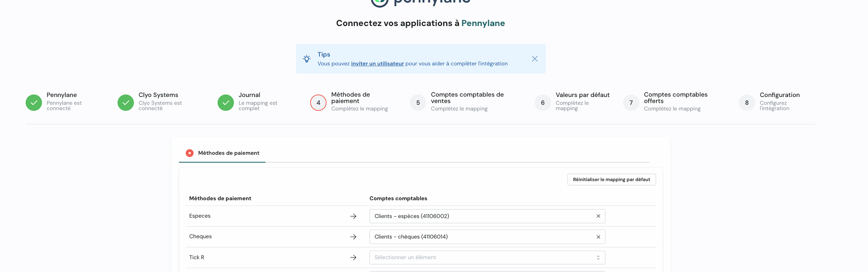Click the red error icon on tab
This screenshot has height=272, width=868.
point(190,153)
